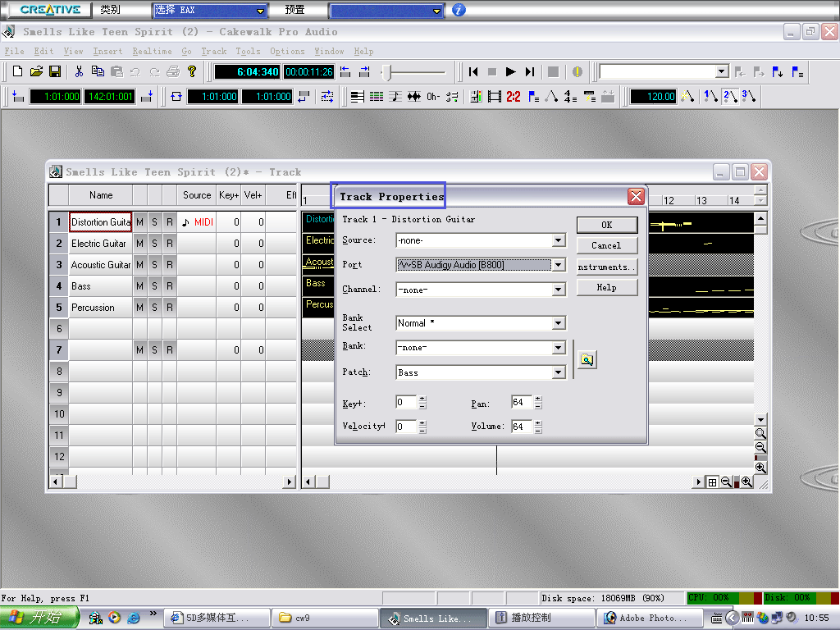The width and height of the screenshot is (840, 630).
Task: Open the Options menu
Action: click(x=287, y=52)
